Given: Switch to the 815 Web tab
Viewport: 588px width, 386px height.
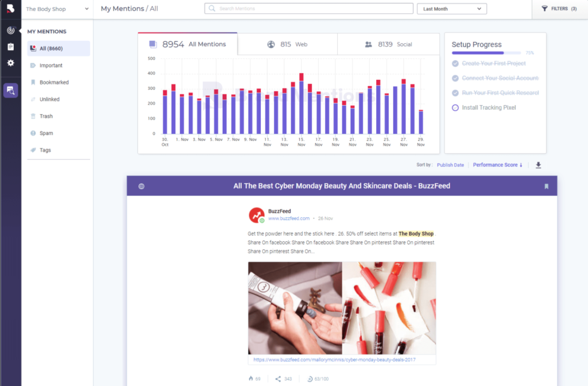Looking at the screenshot, I should [x=288, y=44].
